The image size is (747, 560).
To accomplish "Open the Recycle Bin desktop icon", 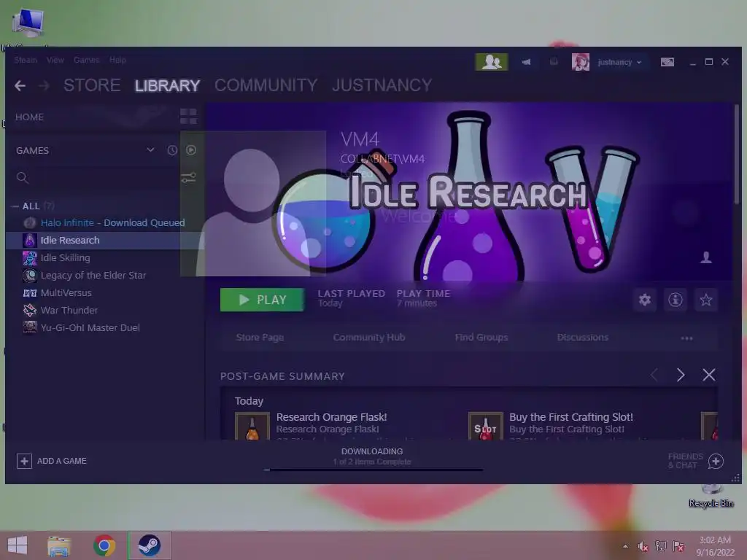I will tap(711, 496).
